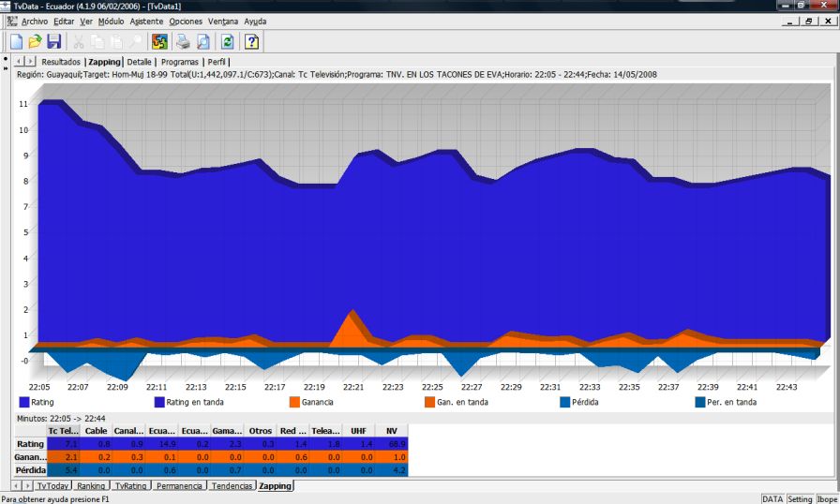840x504 pixels.
Task: Save with the floppy disk icon
Action: 53,42
